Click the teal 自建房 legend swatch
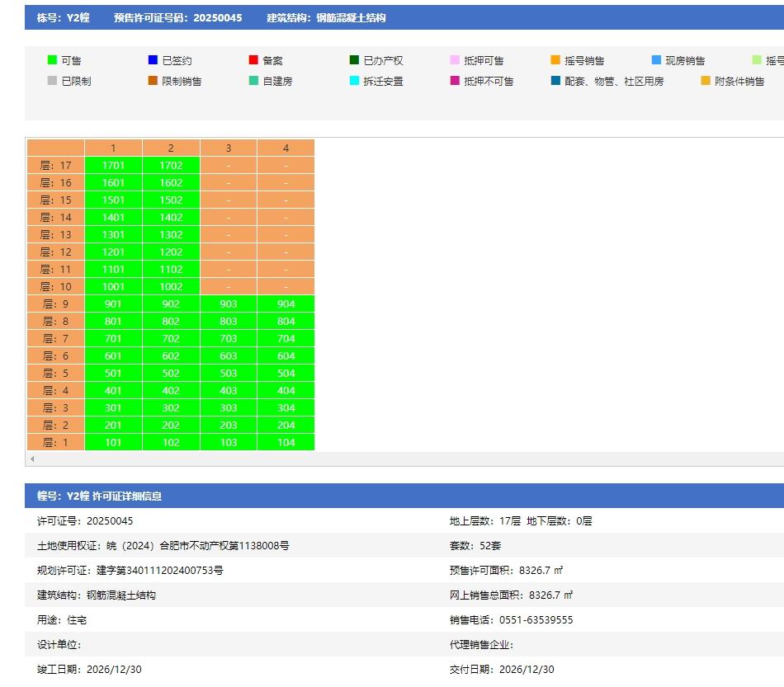The width and height of the screenshot is (784, 687). [253, 81]
